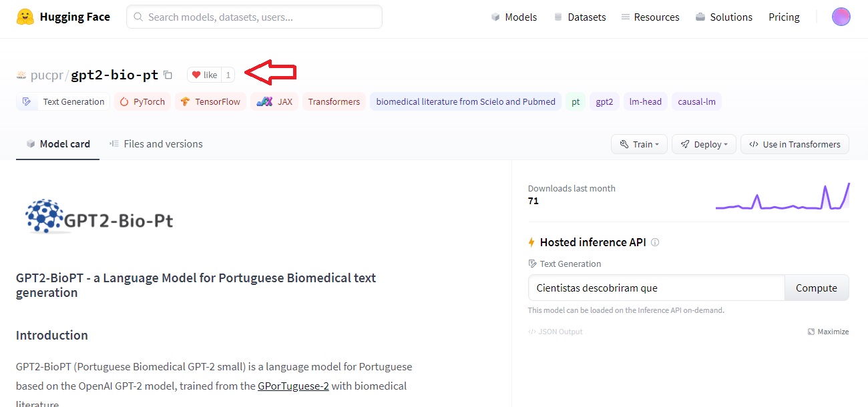The height and width of the screenshot is (407, 868).
Task: Select the gpt2 tag
Action: (604, 101)
